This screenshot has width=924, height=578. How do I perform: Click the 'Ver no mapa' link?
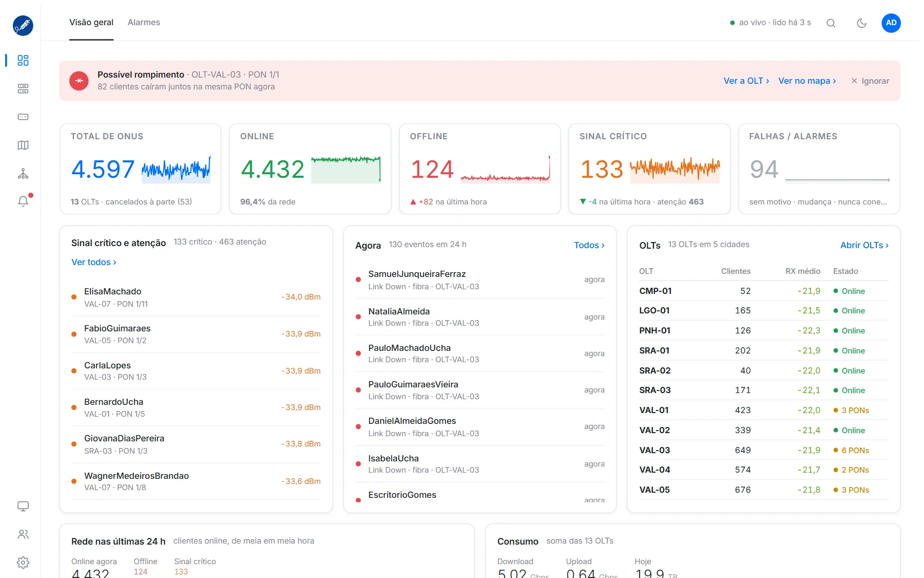[807, 81]
